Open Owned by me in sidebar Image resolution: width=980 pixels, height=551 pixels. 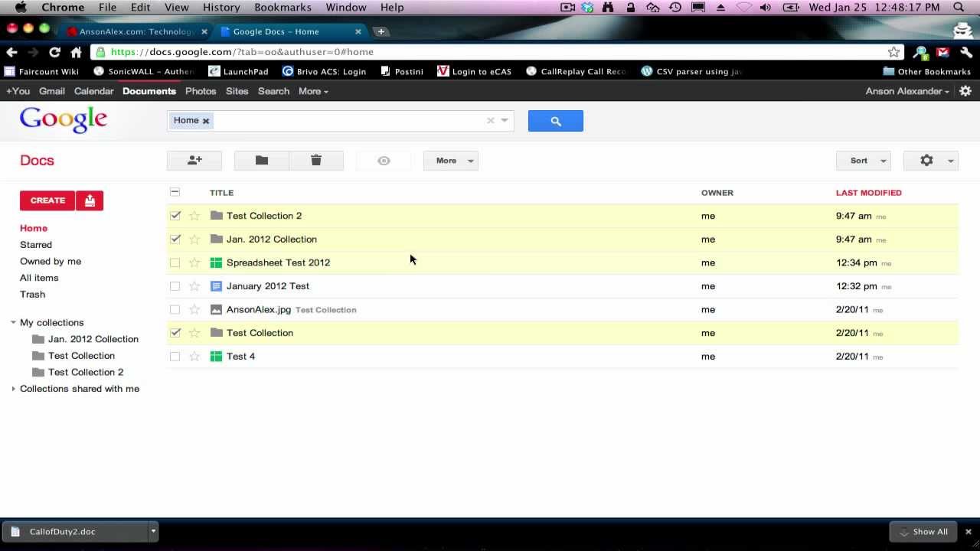(51, 262)
